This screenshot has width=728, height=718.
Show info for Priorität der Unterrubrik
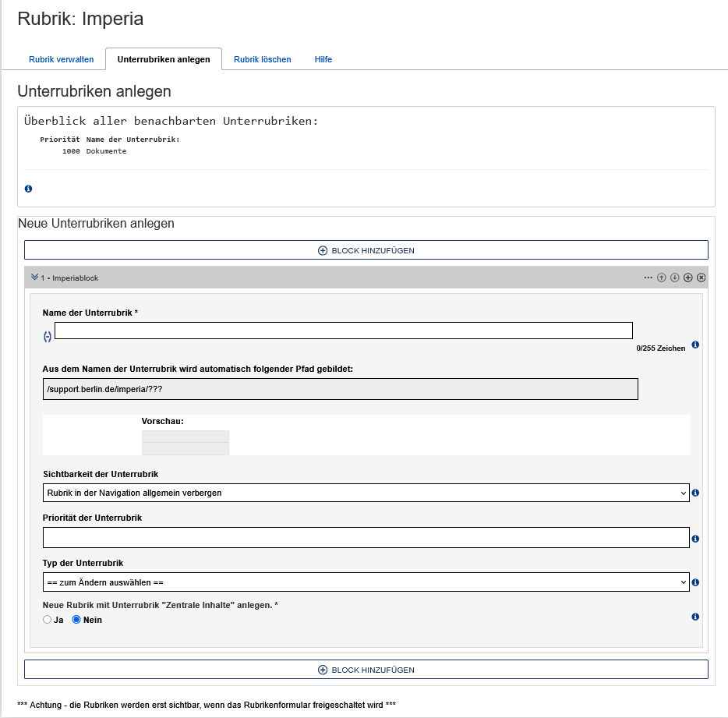tap(695, 538)
